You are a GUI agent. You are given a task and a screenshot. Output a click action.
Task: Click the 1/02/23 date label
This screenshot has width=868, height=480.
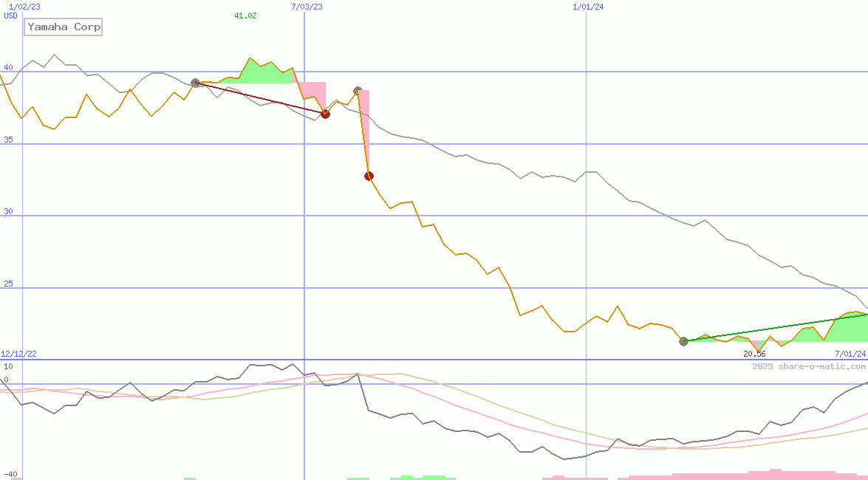click(24, 7)
